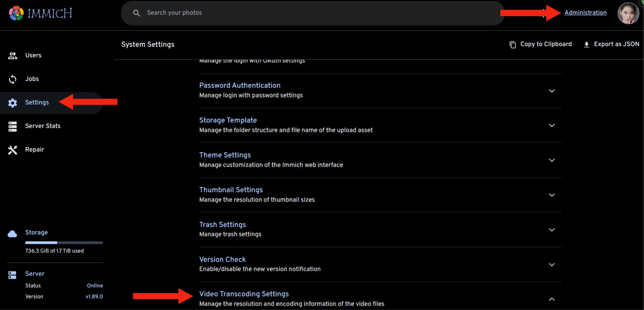Click Copy to Clipboard button
This screenshot has width=644, height=310.
click(x=541, y=44)
